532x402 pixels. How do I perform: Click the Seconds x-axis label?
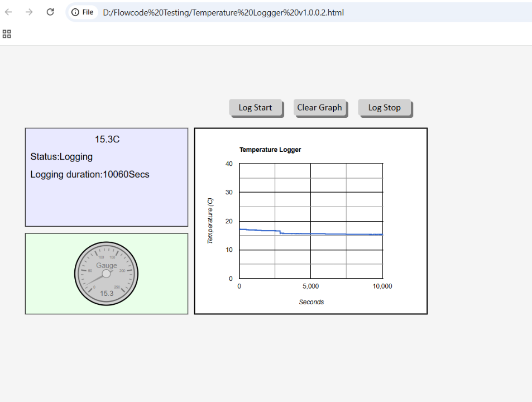311,302
